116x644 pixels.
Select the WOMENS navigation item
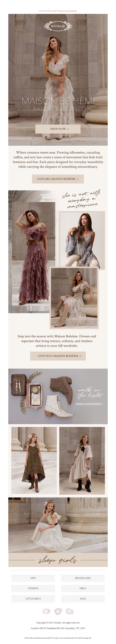[33, 588]
